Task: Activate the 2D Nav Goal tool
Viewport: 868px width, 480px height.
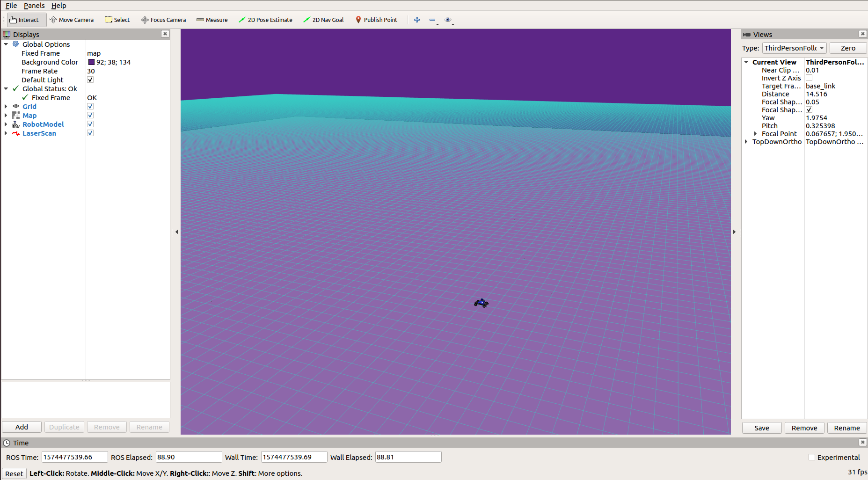Action: (323, 20)
